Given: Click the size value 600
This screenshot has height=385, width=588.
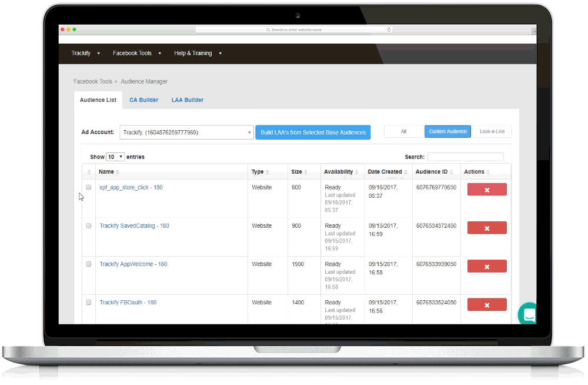Looking at the screenshot, I should pos(296,187).
